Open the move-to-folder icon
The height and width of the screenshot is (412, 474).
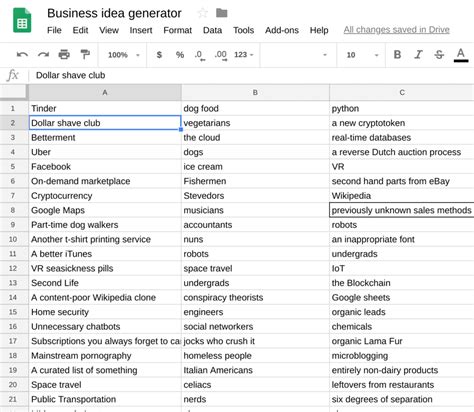point(222,13)
